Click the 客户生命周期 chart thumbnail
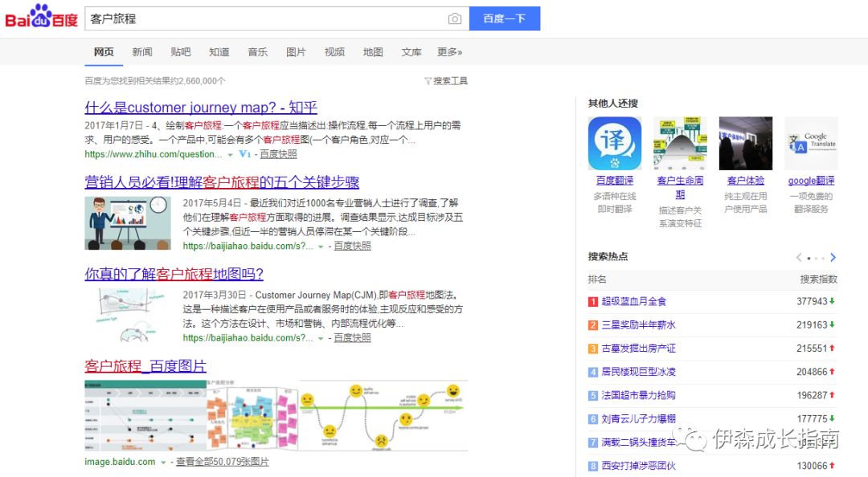The width and height of the screenshot is (868, 477). click(681, 143)
